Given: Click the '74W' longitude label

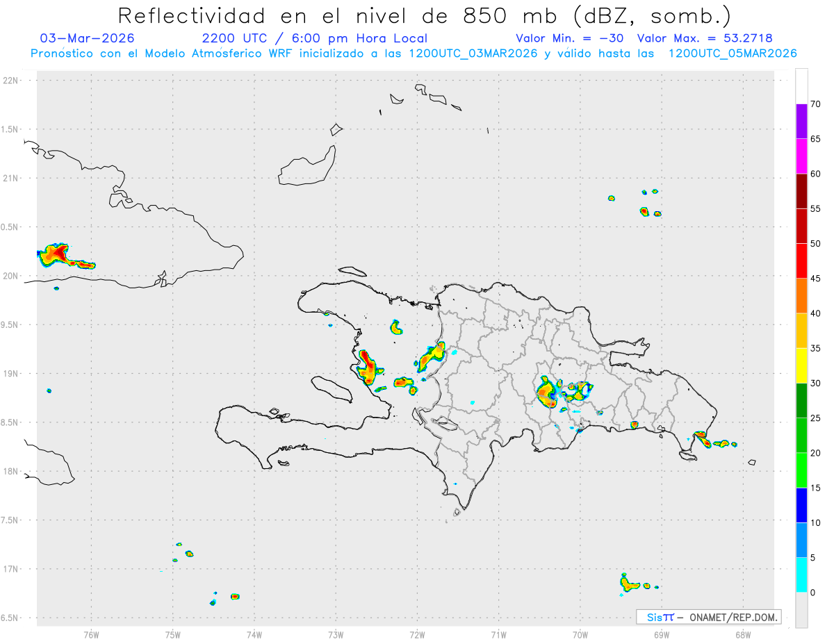Looking at the screenshot, I should click(x=254, y=634).
